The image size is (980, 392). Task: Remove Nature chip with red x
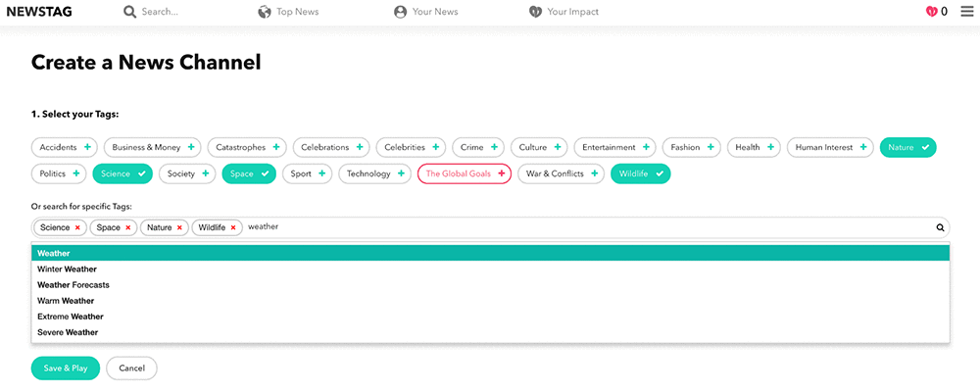pyautogui.click(x=179, y=228)
